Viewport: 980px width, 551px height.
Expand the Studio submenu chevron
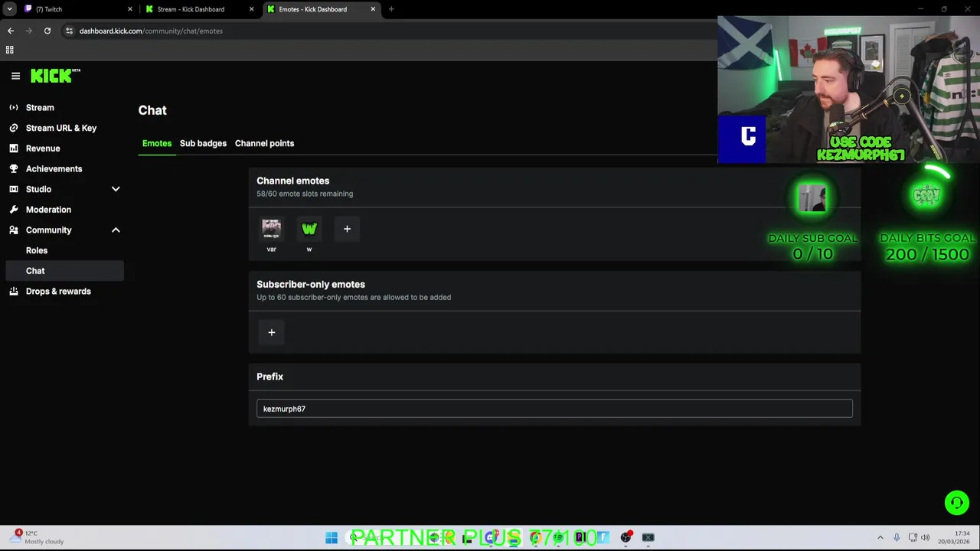(x=116, y=189)
